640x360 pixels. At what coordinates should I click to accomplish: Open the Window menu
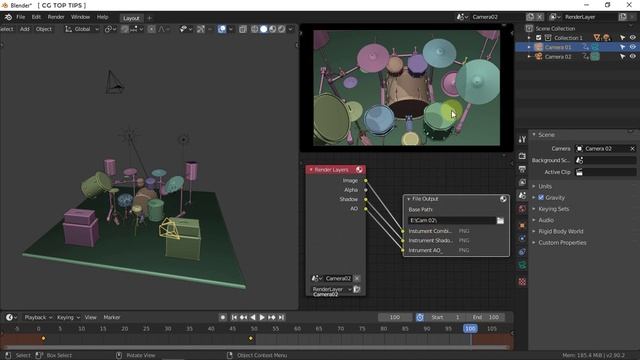pos(80,17)
